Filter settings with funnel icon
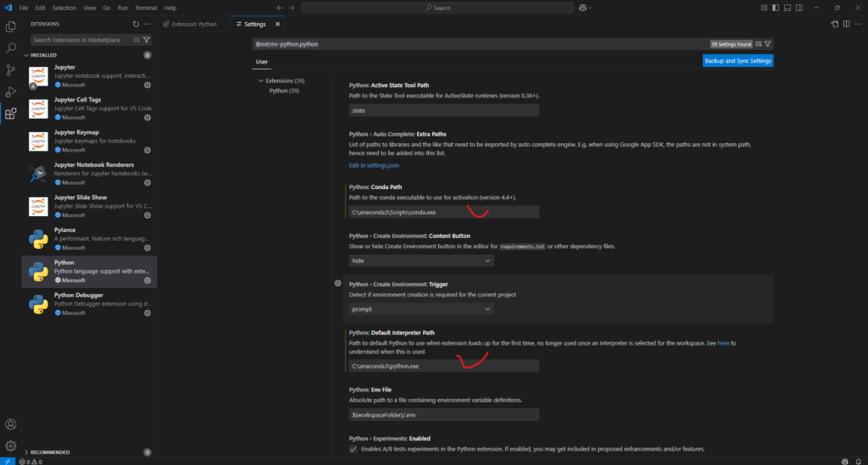The image size is (868, 465). 768,44
